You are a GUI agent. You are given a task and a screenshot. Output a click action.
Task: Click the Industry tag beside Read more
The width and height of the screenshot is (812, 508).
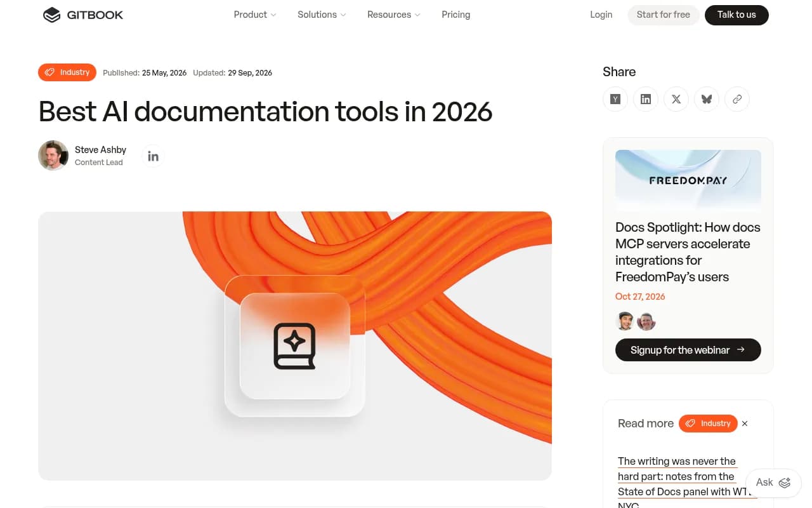click(708, 424)
